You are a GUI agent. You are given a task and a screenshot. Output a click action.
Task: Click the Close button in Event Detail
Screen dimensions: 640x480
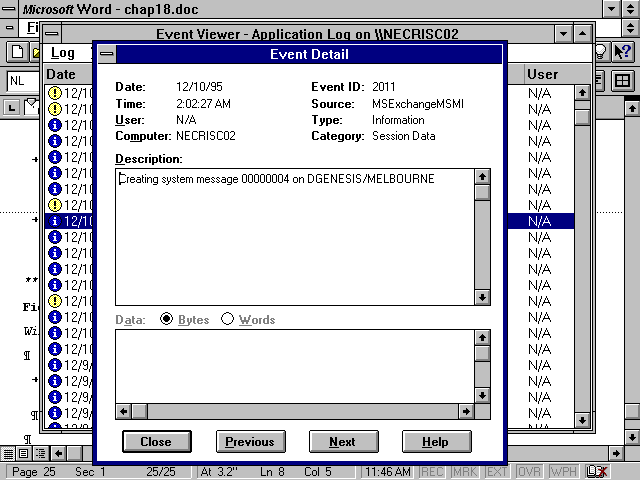[157, 442]
